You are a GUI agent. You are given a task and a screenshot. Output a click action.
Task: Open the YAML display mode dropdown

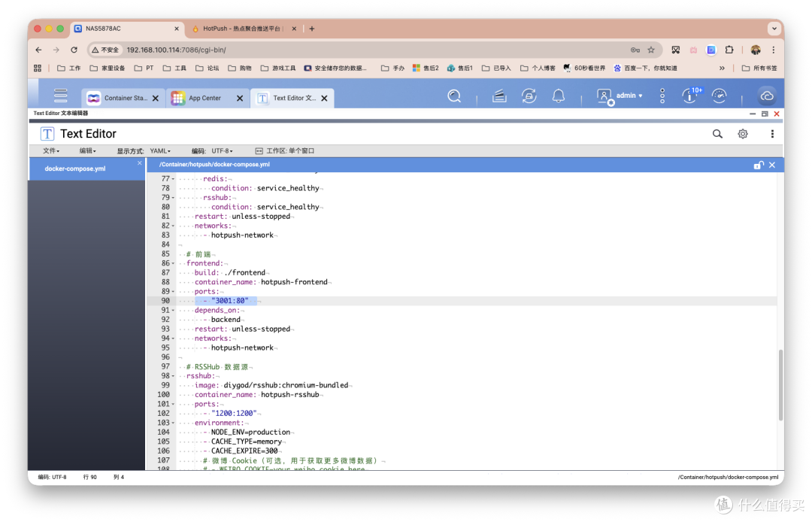[x=160, y=151]
